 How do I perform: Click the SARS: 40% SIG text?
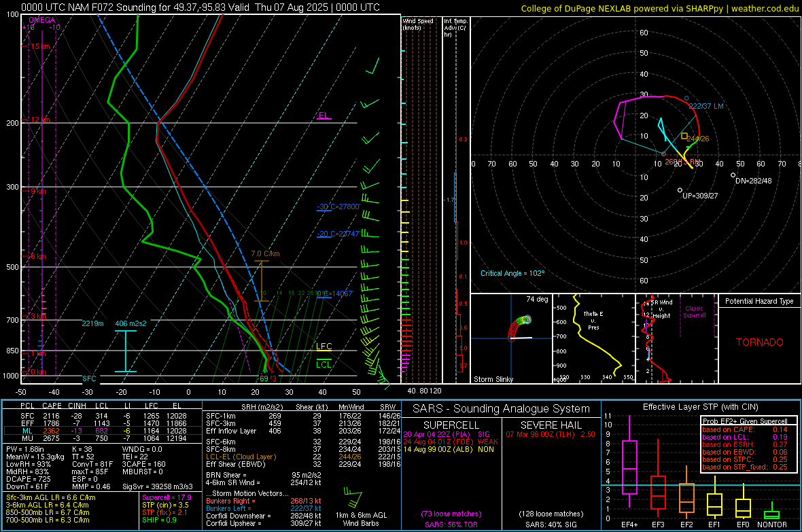pyautogui.click(x=551, y=525)
